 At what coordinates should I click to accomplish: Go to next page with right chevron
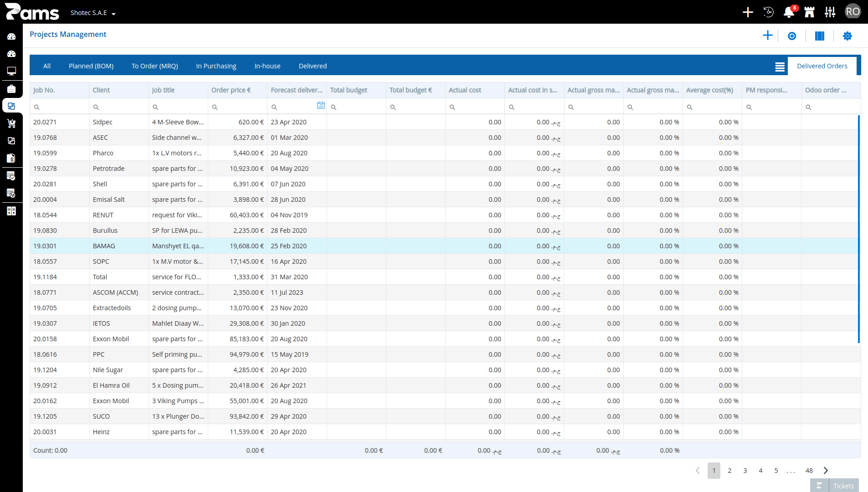pos(826,471)
